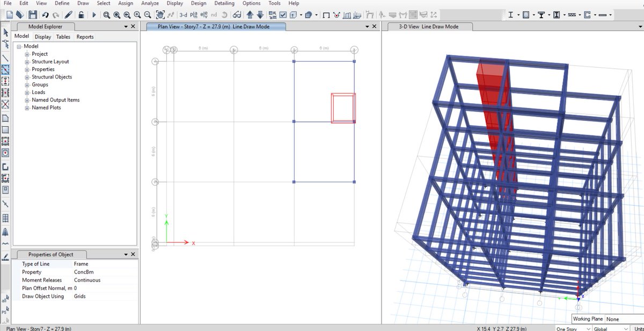Click the glasses perspective toggle icon
The image size is (644, 331).
pos(237,15)
